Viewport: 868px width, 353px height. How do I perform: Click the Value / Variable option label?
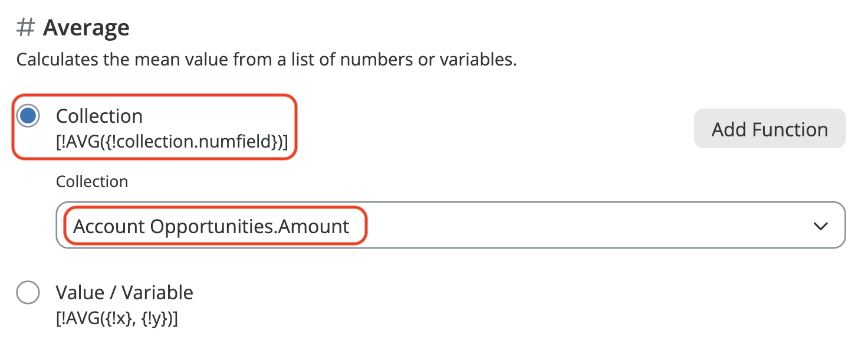tap(124, 293)
